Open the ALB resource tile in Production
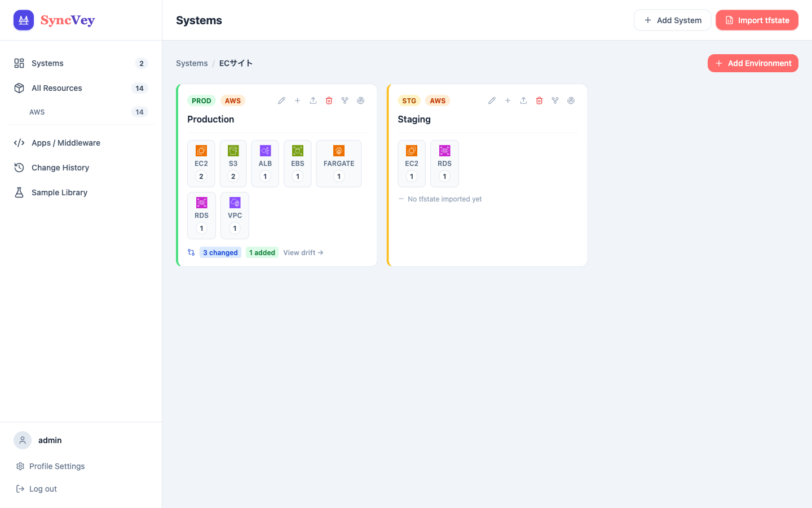This screenshot has height=508, width=812. pos(265,164)
